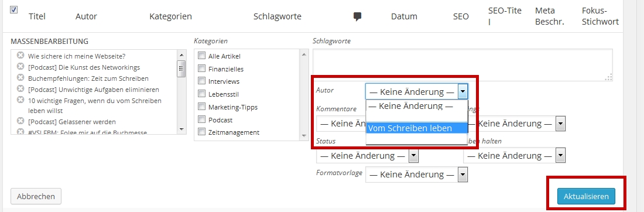Click the Abbrechen button
The width and height of the screenshot is (644, 212).
point(36,196)
